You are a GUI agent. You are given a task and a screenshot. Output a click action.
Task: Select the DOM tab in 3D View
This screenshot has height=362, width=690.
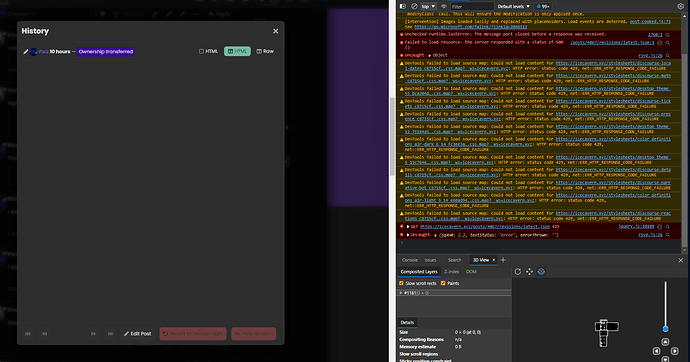pos(471,272)
